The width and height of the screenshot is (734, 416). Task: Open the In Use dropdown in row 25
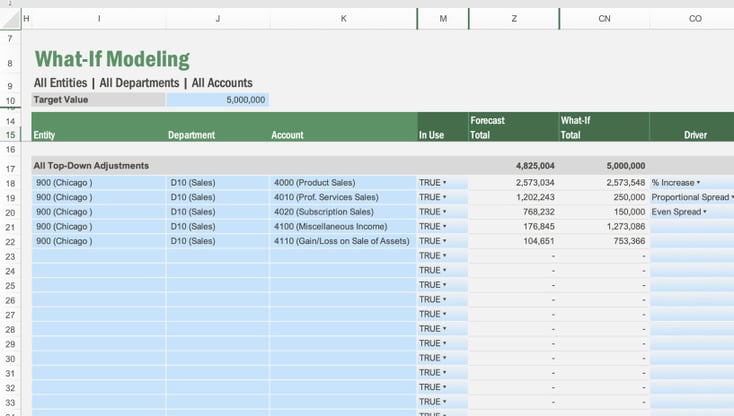tap(443, 285)
